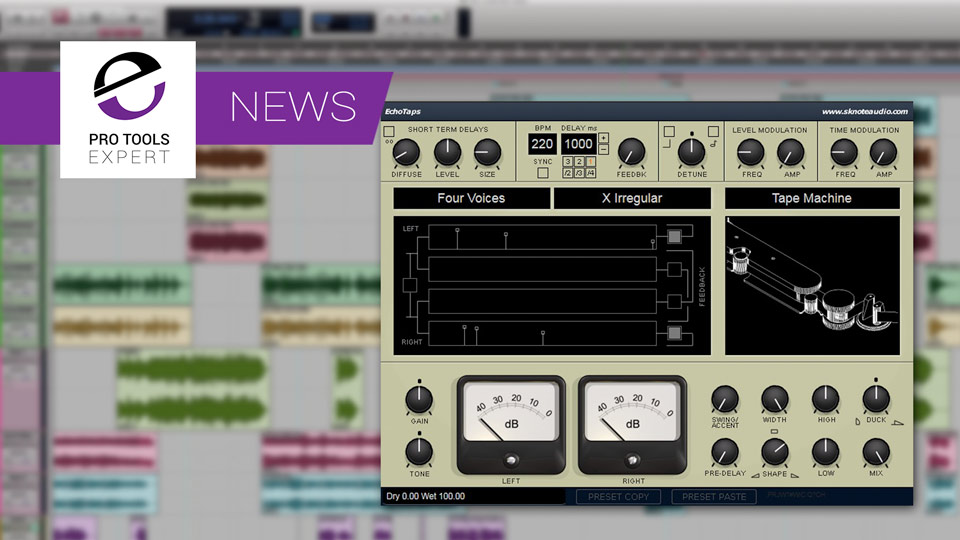
Task: Adjust the SHAPE knob
Action: 774,452
